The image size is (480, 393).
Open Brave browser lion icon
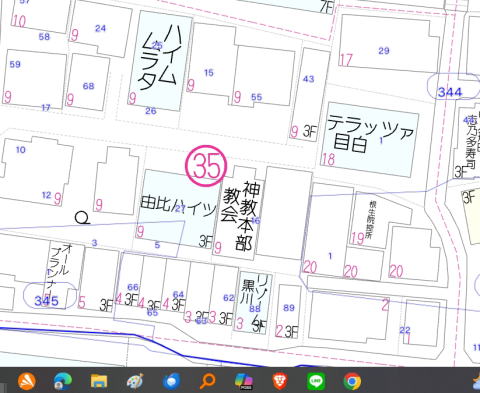pos(280,381)
